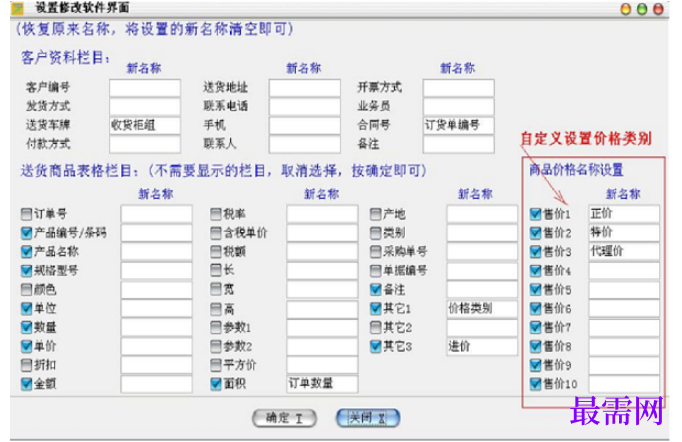Screen dimensions: 682x442
Task: Click the 联系电话 new name field
Action: pyautogui.click(x=304, y=106)
